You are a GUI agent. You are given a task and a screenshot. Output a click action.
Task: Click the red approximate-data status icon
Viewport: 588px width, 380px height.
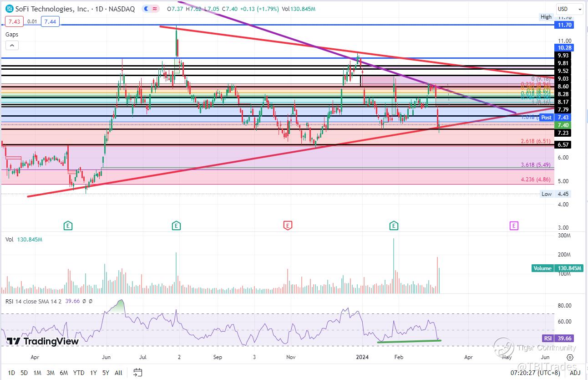(155, 9)
